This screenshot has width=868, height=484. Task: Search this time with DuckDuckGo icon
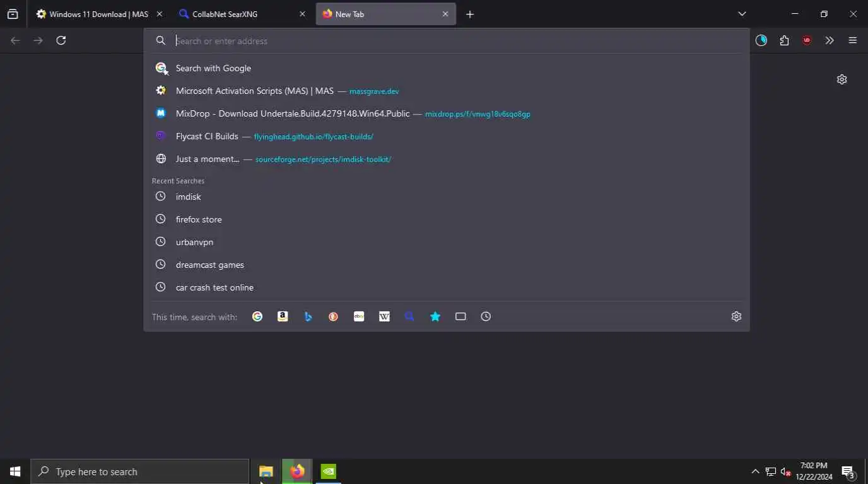(x=333, y=316)
